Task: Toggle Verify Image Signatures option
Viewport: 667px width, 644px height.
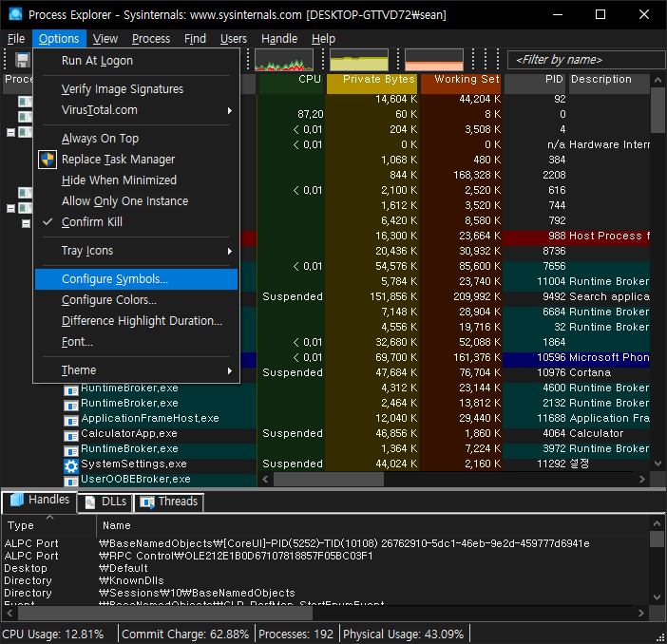Action: pos(136,89)
